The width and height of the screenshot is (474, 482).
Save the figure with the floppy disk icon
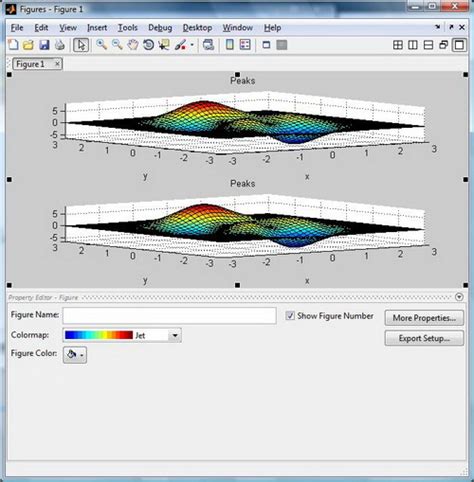pos(44,45)
